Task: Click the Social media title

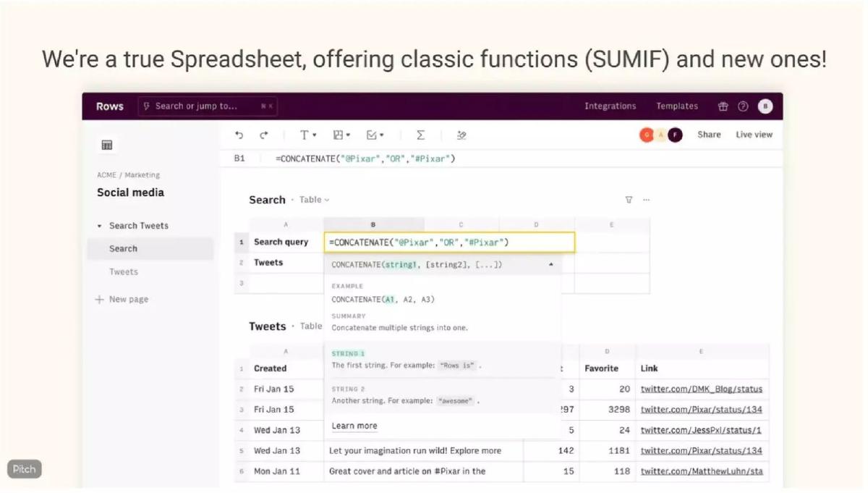Action: tap(131, 193)
